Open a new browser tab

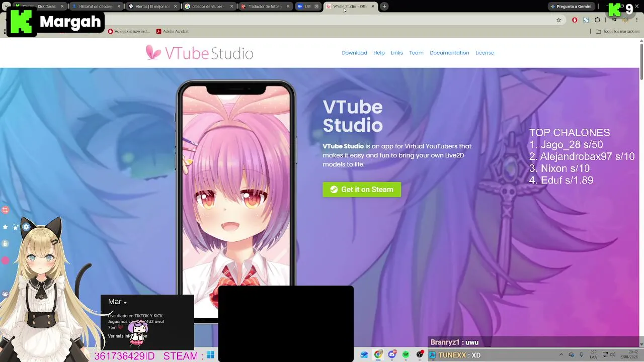[384, 7]
